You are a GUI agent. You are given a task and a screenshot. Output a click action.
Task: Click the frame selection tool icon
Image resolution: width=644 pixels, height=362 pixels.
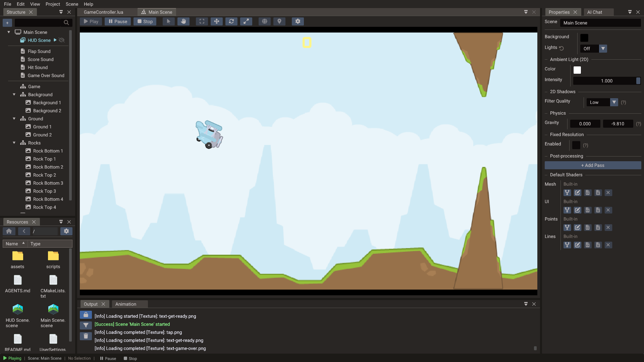tap(202, 21)
